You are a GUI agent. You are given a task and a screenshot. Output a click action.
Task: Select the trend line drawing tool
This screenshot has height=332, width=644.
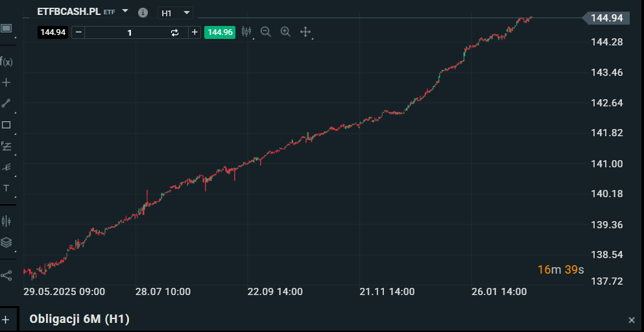click(x=6, y=103)
